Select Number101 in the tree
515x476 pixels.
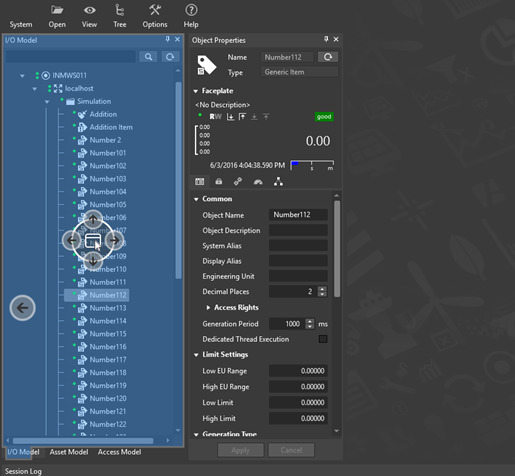point(108,153)
